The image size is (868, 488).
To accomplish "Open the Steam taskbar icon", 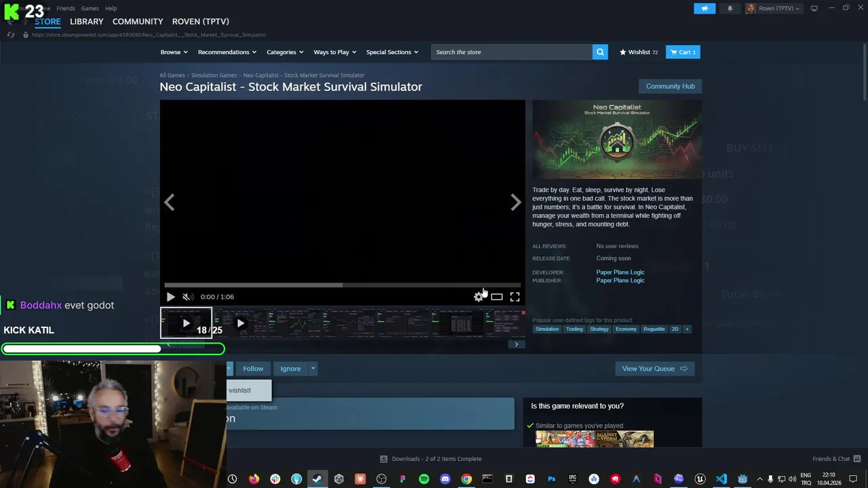I will tap(317, 479).
